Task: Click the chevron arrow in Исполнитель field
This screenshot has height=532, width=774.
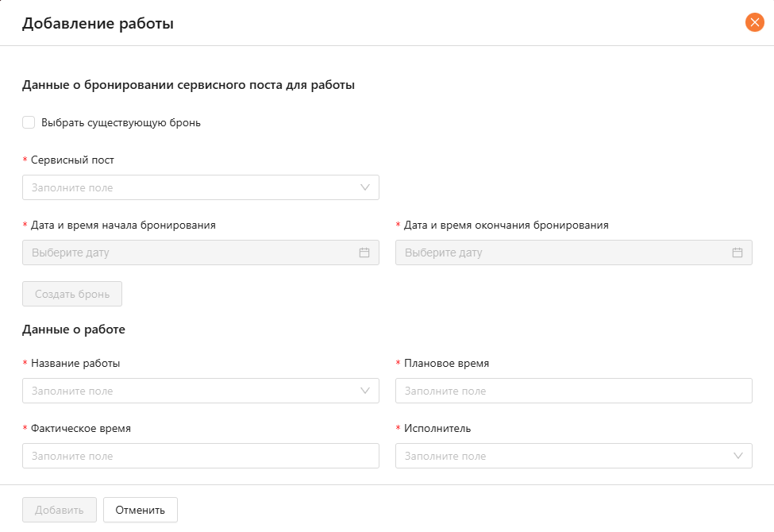Action: (x=738, y=456)
